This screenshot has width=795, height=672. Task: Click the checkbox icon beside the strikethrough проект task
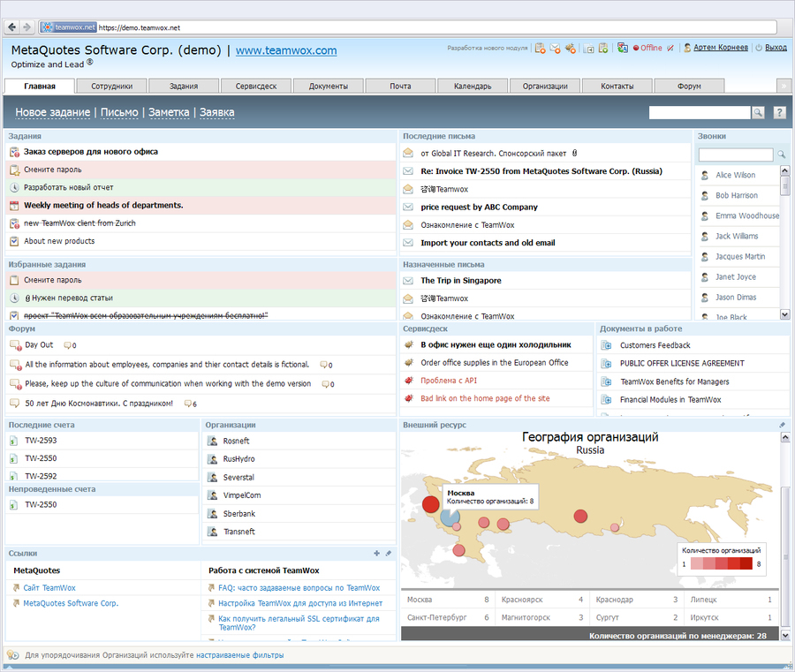pos(14,316)
